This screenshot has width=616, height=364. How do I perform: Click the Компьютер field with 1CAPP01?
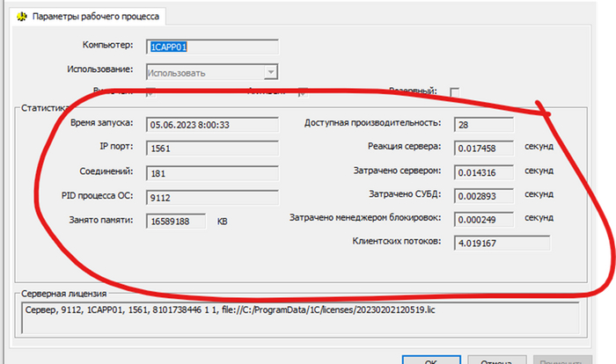click(x=213, y=47)
